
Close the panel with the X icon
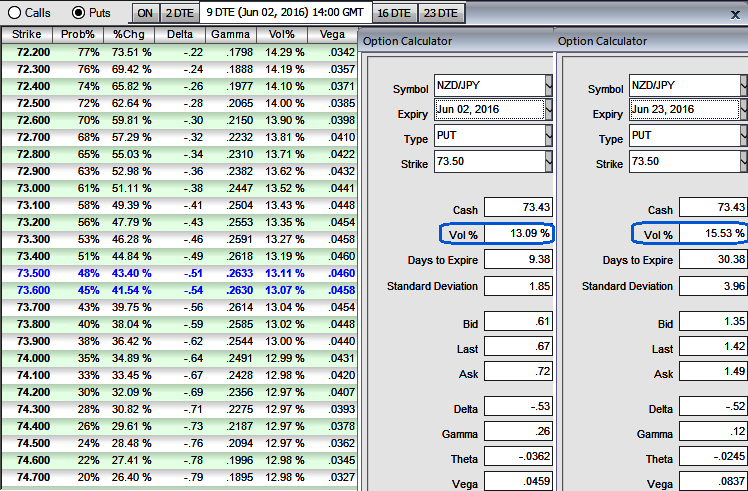point(735,15)
